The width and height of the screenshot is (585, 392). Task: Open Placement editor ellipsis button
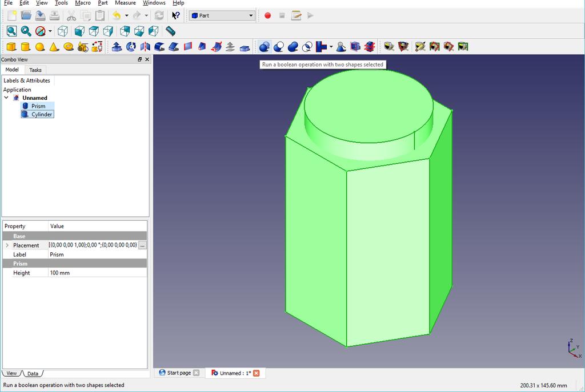pos(142,245)
